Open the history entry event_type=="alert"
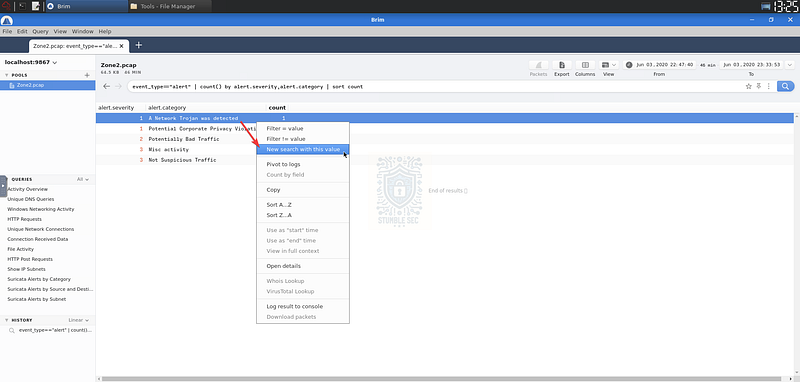 coord(55,330)
